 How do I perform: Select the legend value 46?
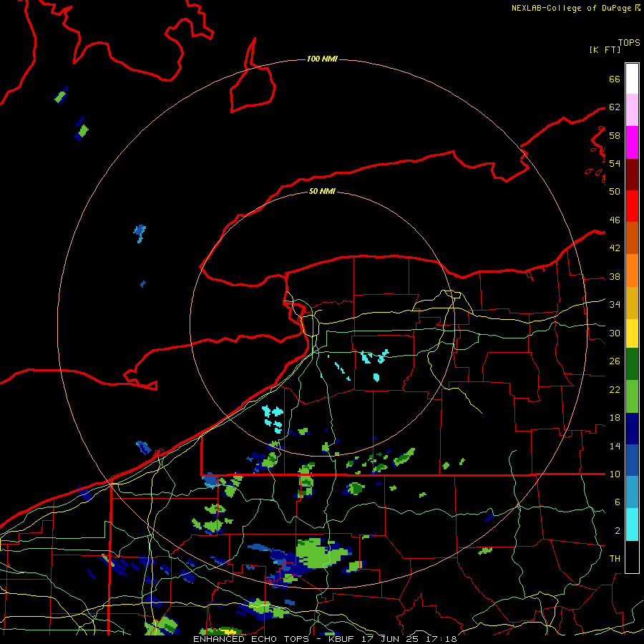615,220
